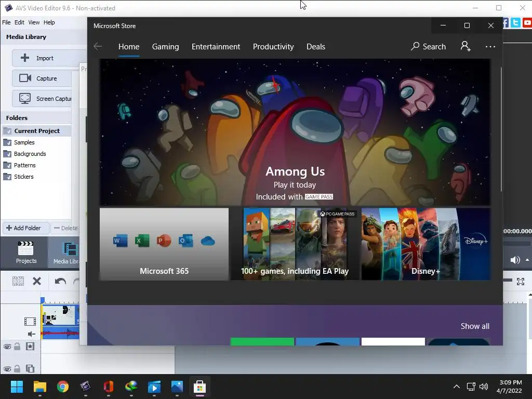Click the overlay track icon
532x399 pixels.
pos(30,368)
